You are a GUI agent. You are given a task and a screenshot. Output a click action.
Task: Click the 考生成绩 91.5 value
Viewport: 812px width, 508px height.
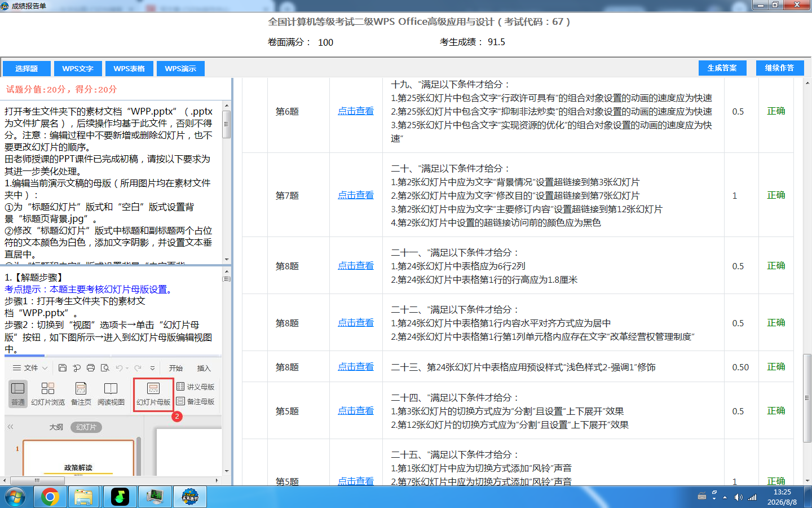point(496,42)
